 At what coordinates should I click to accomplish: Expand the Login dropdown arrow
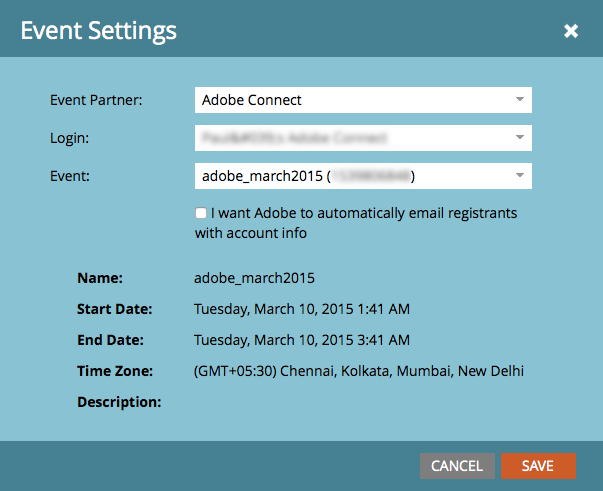tap(519, 138)
